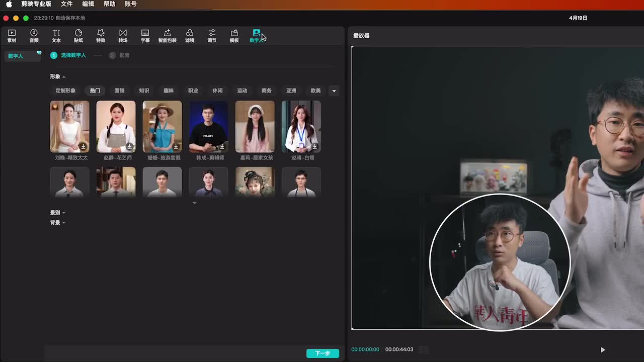
Task: Click the 下一步 next step button
Action: (x=323, y=353)
